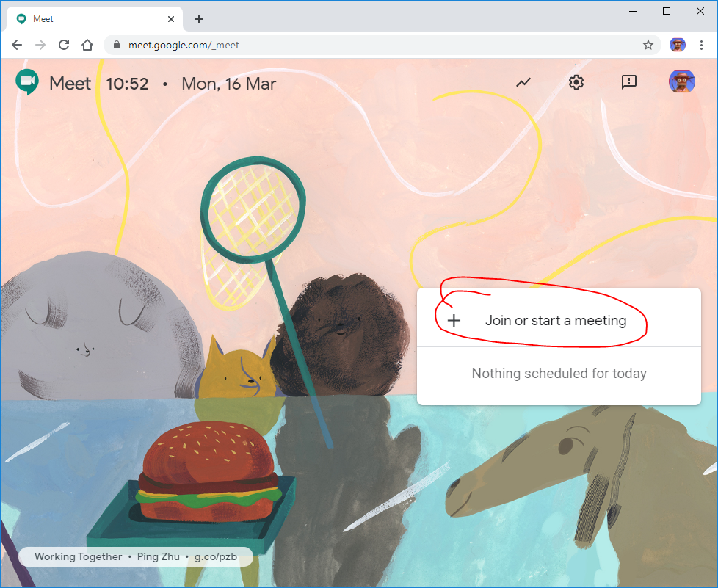The height and width of the screenshot is (588, 718).
Task: Focus the meet.google.com address bar
Action: pyautogui.click(x=367, y=45)
